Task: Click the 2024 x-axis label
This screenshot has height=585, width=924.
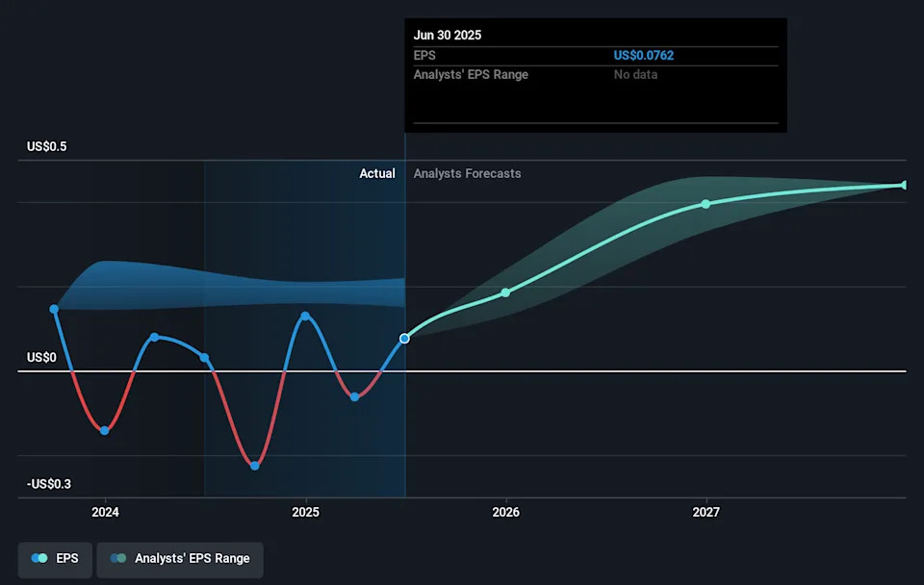Action: coord(105,512)
